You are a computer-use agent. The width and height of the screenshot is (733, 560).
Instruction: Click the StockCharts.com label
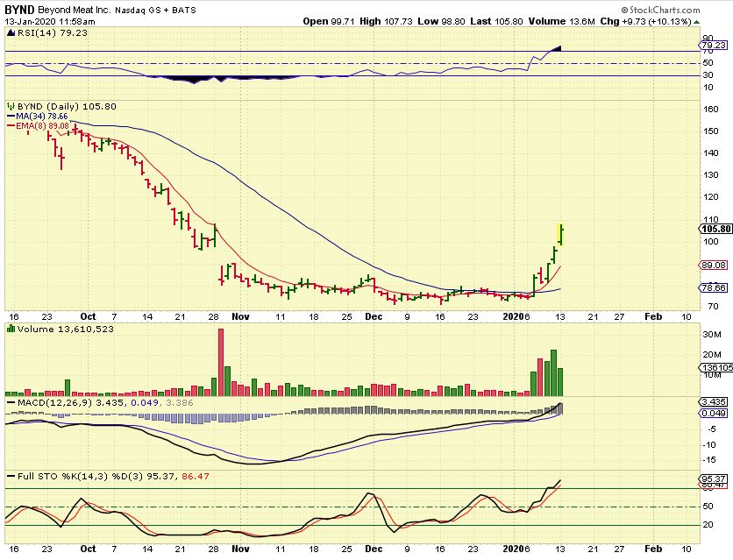coord(660,10)
